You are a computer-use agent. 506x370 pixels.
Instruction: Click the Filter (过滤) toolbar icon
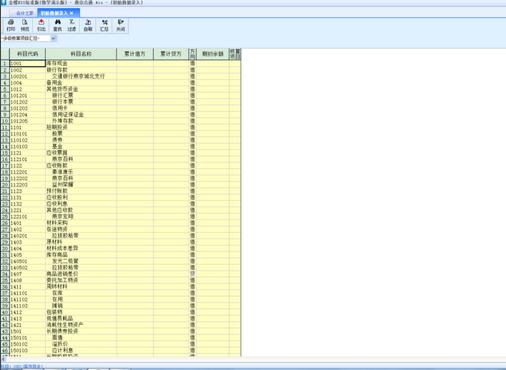coord(72,25)
